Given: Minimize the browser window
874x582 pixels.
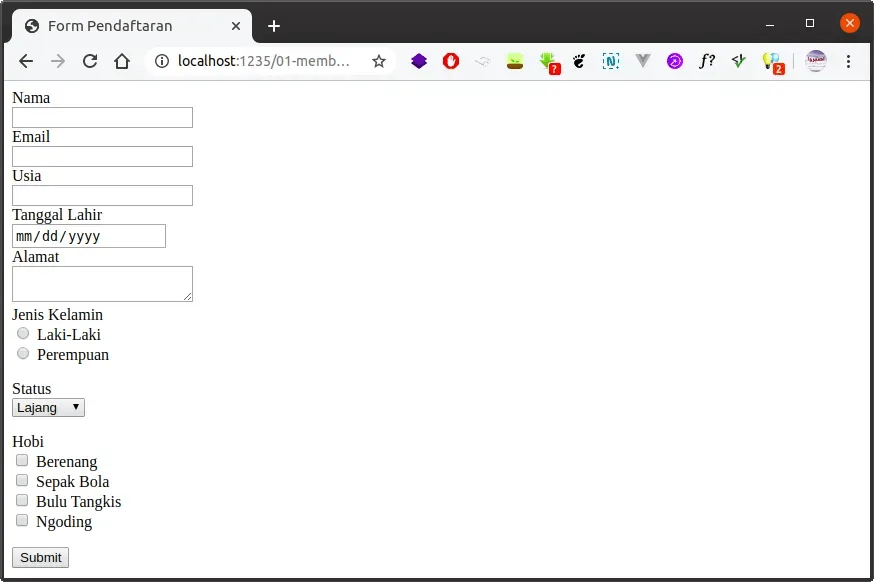Looking at the screenshot, I should 770,25.
